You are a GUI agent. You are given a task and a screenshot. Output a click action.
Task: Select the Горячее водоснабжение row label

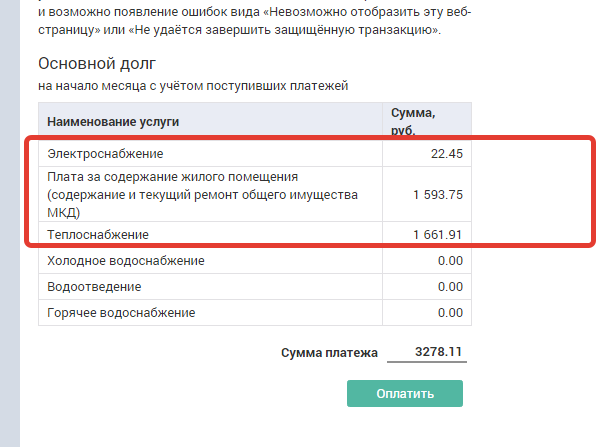(121, 313)
